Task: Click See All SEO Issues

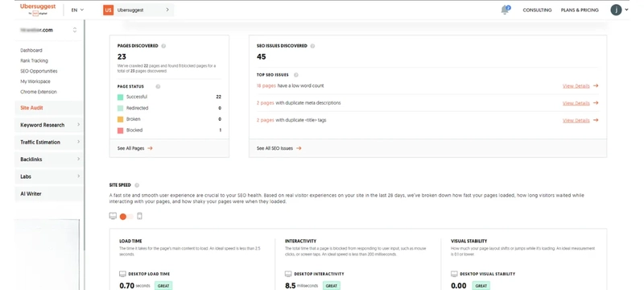Action: [275, 148]
